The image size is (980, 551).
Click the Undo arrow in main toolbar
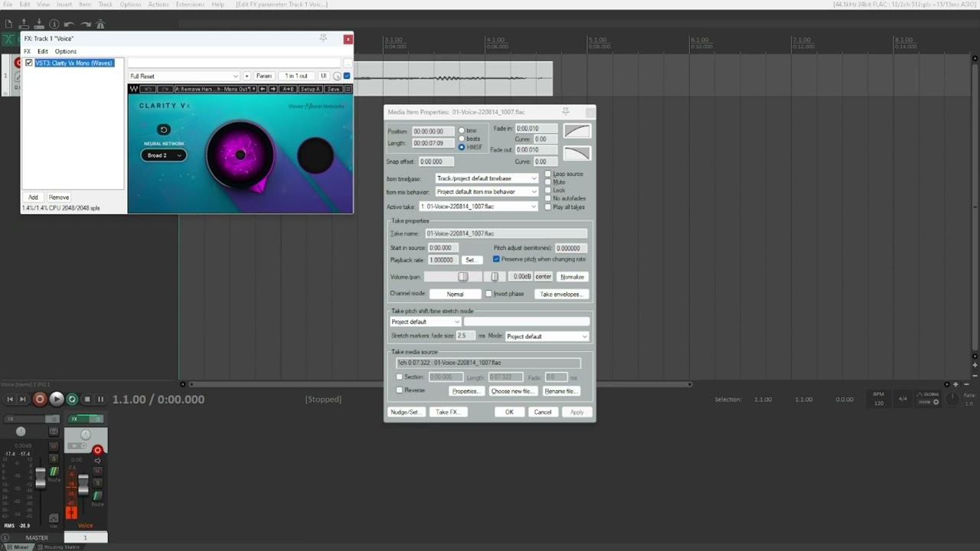(x=69, y=24)
